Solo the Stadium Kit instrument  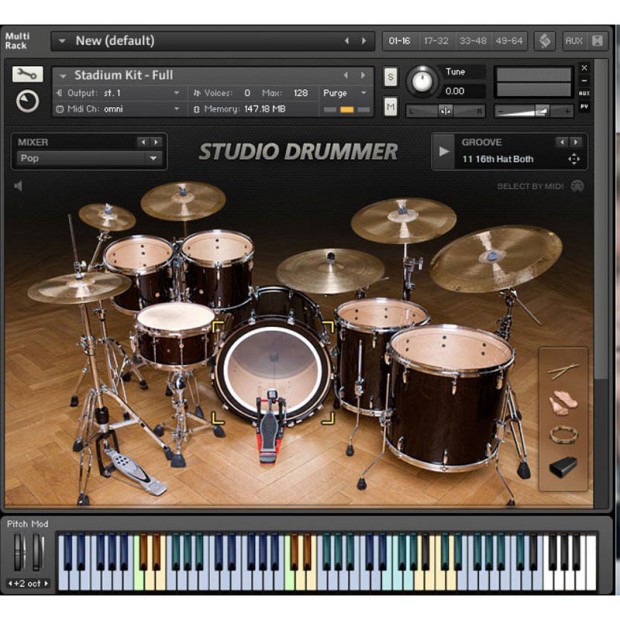[x=390, y=77]
